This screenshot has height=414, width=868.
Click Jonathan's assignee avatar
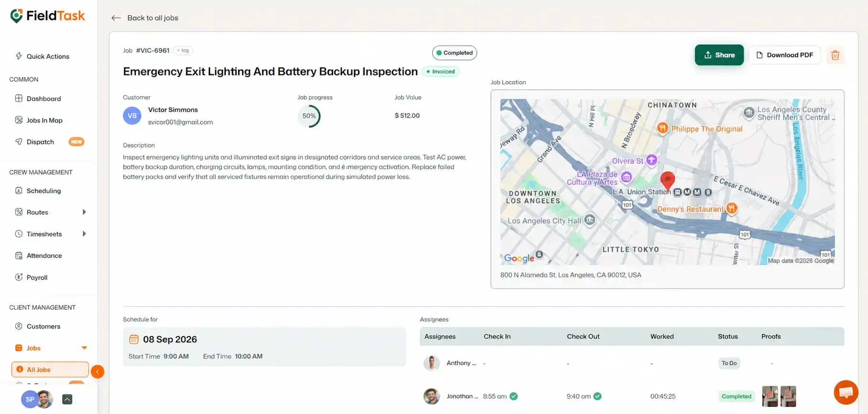432,396
